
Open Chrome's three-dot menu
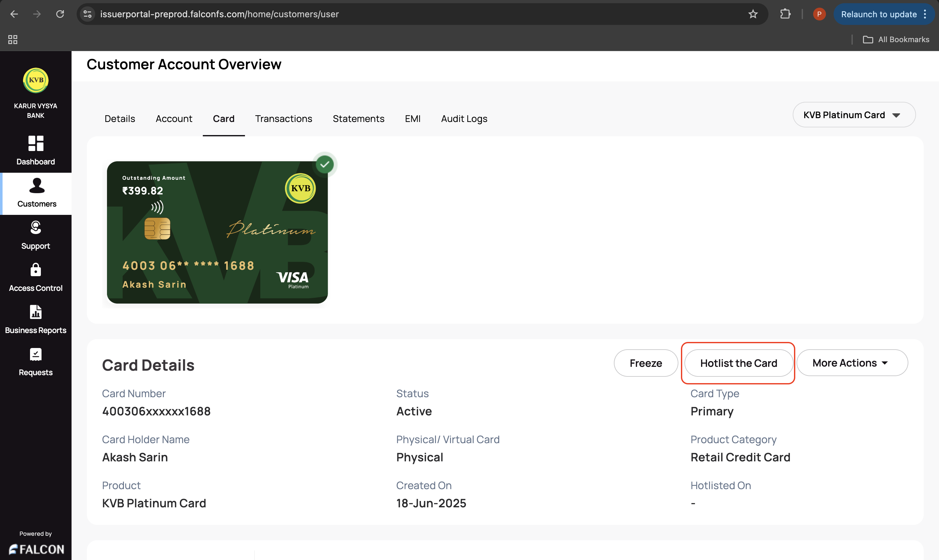pos(925,14)
